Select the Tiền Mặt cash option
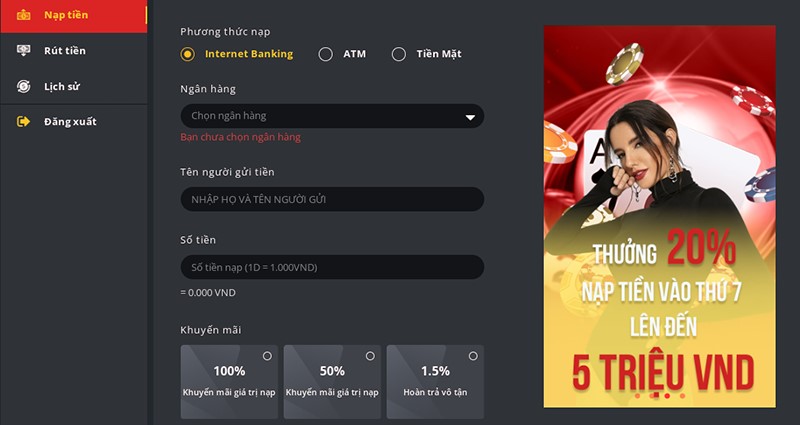800x425 pixels. (398, 54)
